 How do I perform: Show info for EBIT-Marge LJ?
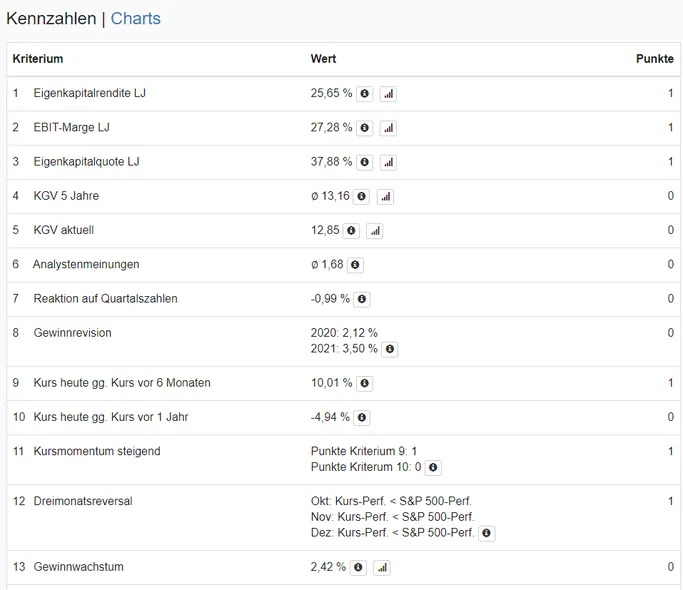coord(365,128)
